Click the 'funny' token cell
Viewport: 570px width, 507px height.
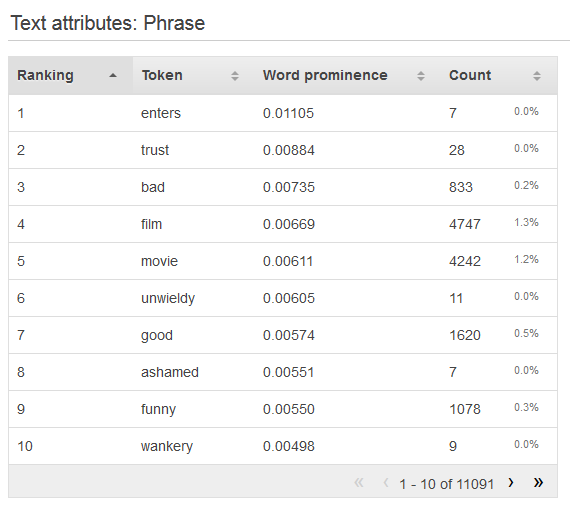[158, 410]
